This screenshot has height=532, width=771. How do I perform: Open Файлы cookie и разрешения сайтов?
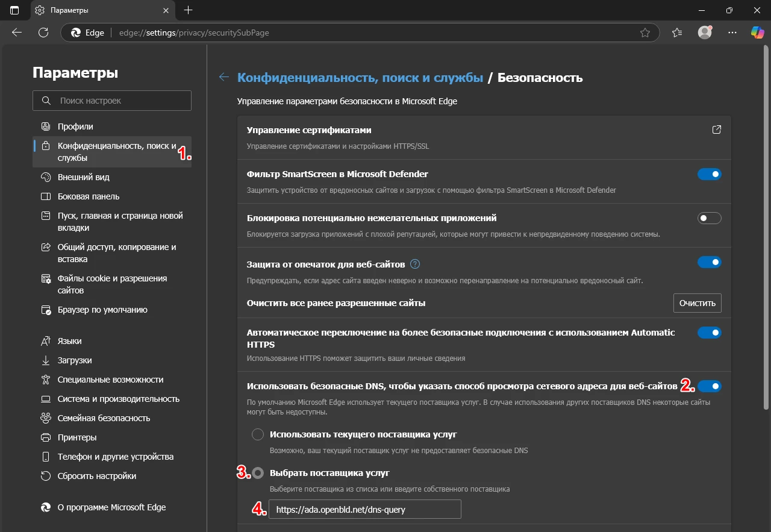click(112, 284)
